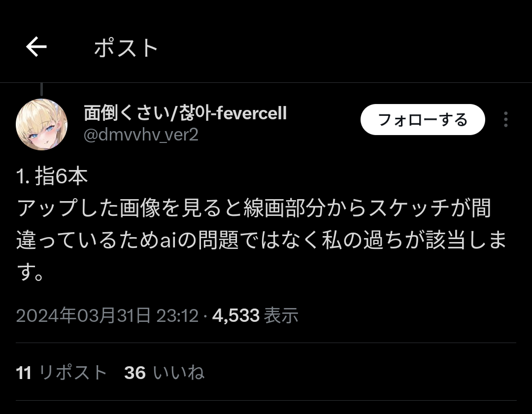Click the ポスト header title
The height and width of the screenshot is (414, 532).
[x=126, y=48]
